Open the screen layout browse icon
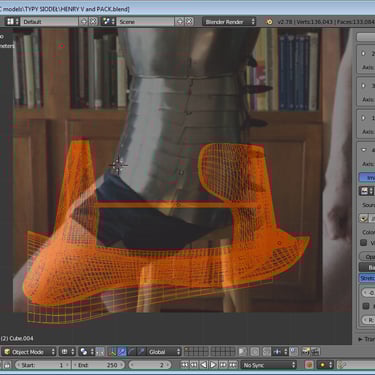The width and height of the screenshot is (375, 375). pos(13,22)
